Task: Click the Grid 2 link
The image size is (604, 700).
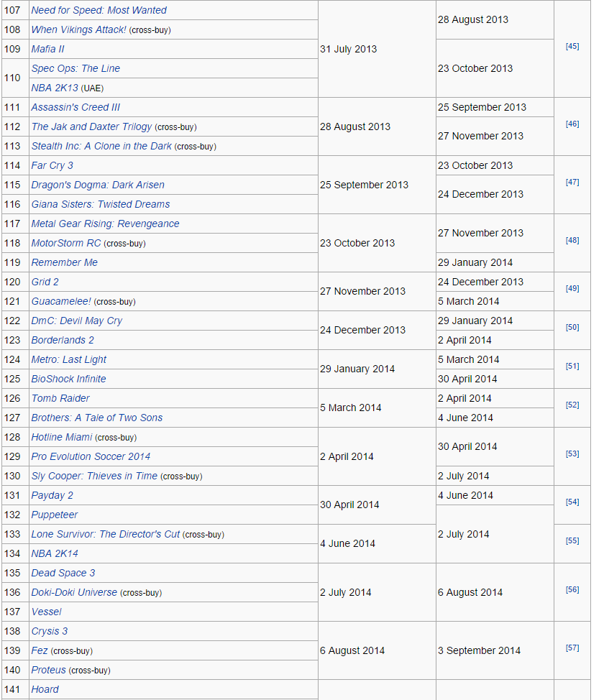Action: click(x=45, y=282)
